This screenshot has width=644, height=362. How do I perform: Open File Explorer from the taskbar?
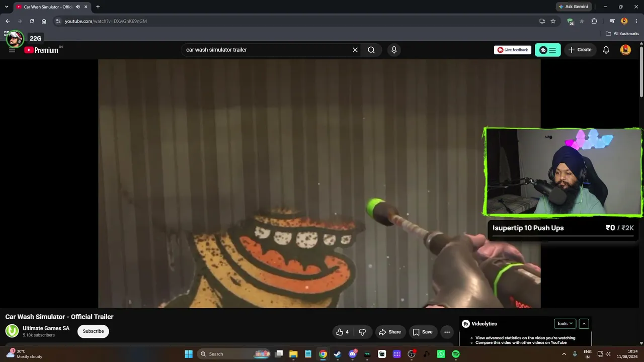[x=293, y=354]
